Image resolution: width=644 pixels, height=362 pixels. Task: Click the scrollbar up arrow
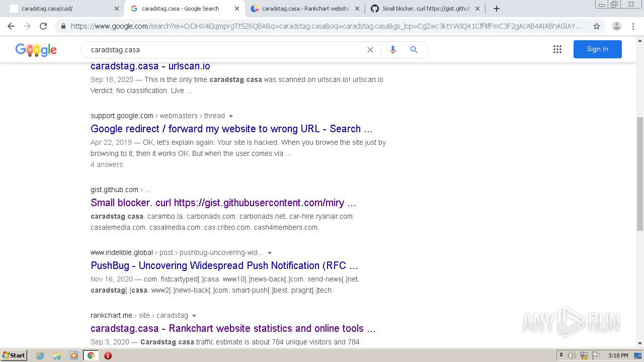640,41
